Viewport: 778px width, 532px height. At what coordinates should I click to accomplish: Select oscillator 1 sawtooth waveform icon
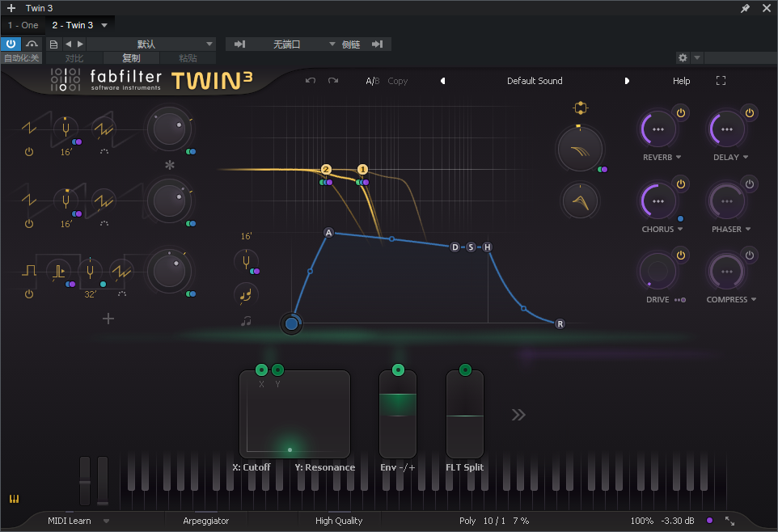[29, 128]
